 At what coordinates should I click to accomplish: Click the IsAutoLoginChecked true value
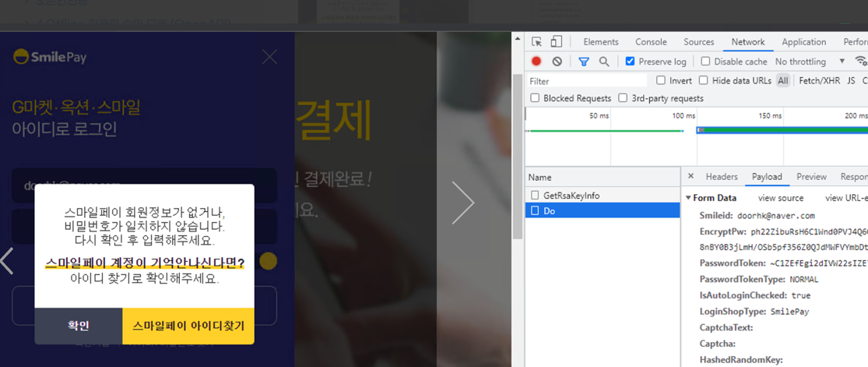tap(800, 295)
